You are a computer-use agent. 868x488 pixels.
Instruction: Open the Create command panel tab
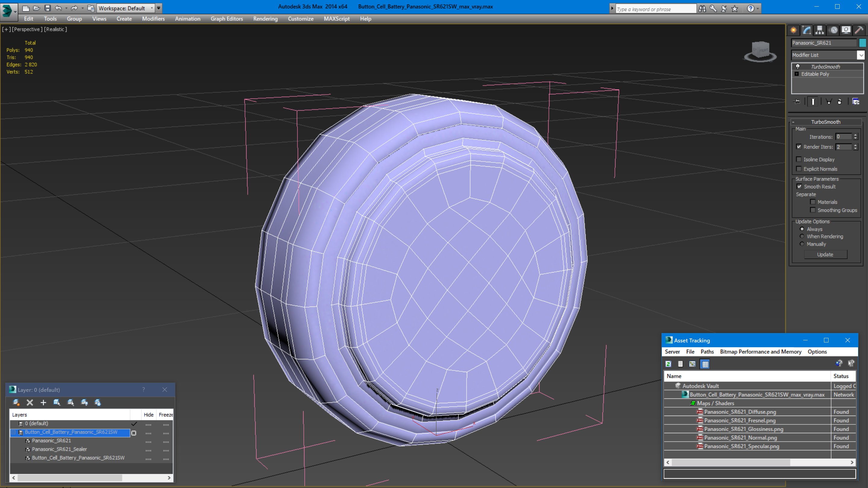tap(794, 30)
